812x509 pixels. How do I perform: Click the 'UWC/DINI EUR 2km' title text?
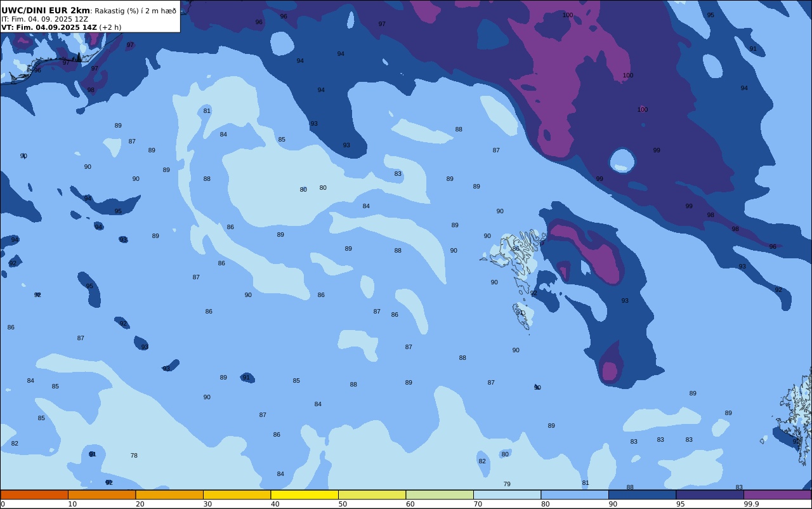click(46, 10)
